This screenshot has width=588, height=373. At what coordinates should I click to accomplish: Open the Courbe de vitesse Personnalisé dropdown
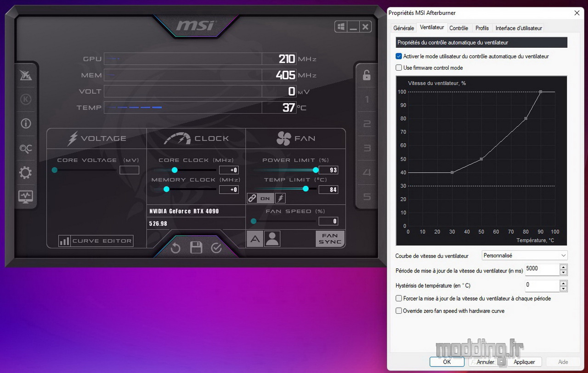point(525,255)
